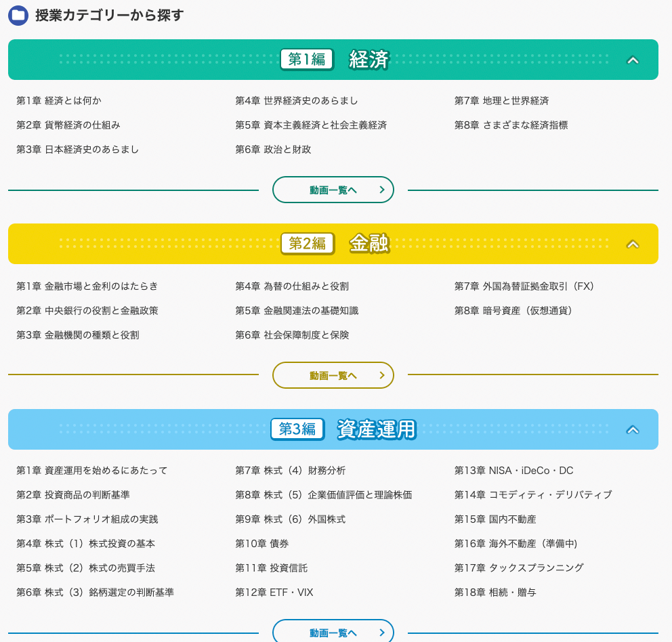672x642 pixels.
Task: Click the 第2編 金融 yellow header banner
Action: click(x=333, y=244)
